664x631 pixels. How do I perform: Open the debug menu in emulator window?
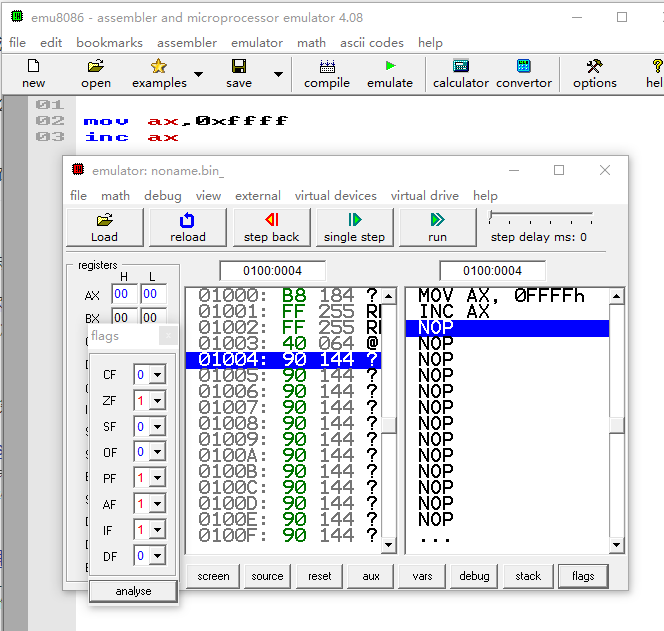[163, 196]
